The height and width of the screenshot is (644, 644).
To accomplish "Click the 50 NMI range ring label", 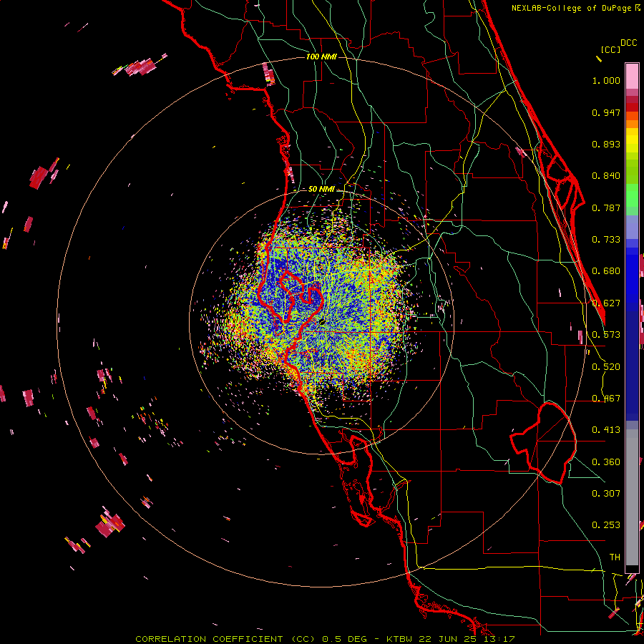I will click(321, 190).
